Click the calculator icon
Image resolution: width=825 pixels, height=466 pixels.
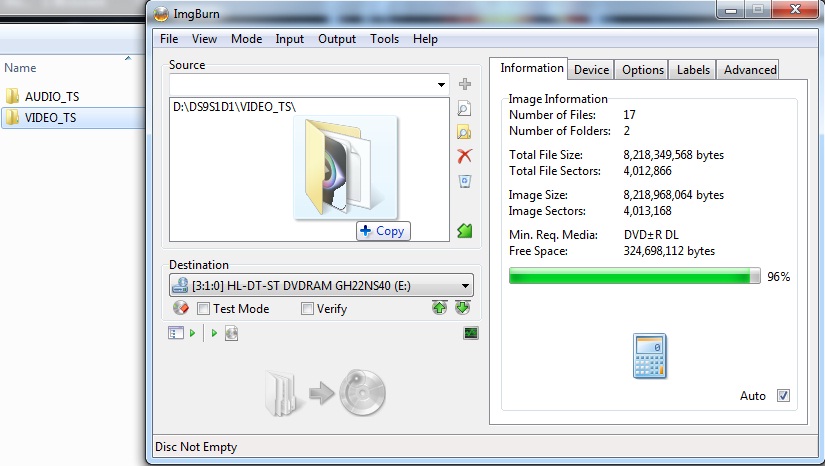pos(650,356)
